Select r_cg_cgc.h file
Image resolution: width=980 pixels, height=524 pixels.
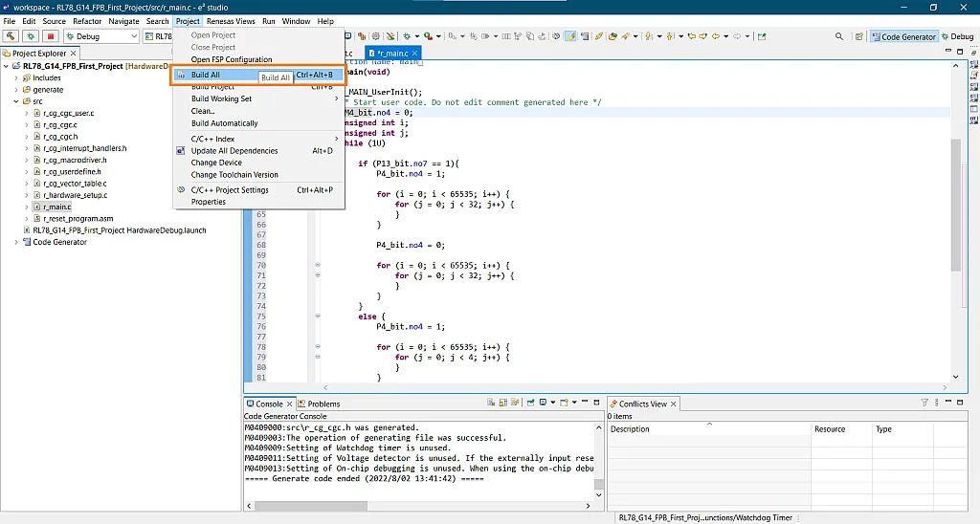tap(60, 137)
